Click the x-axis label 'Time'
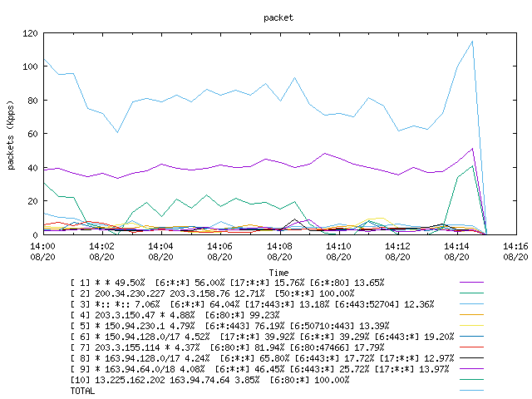 point(279,273)
